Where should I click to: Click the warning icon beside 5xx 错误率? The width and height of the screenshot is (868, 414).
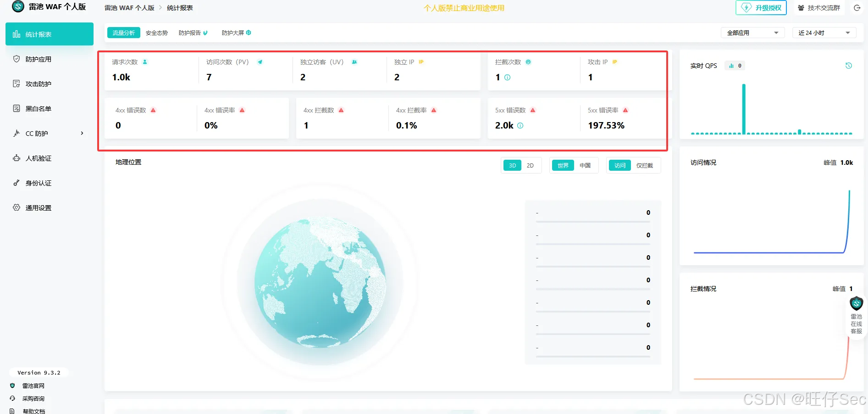(x=625, y=110)
